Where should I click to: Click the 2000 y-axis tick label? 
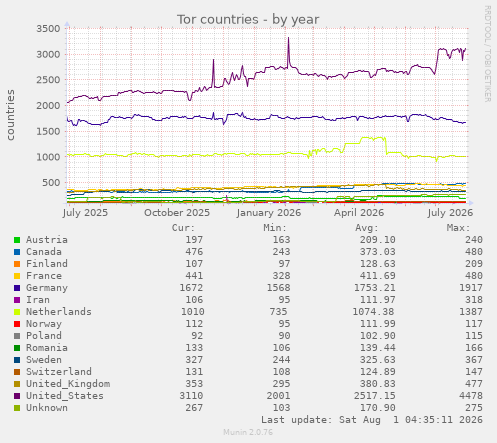[48, 106]
